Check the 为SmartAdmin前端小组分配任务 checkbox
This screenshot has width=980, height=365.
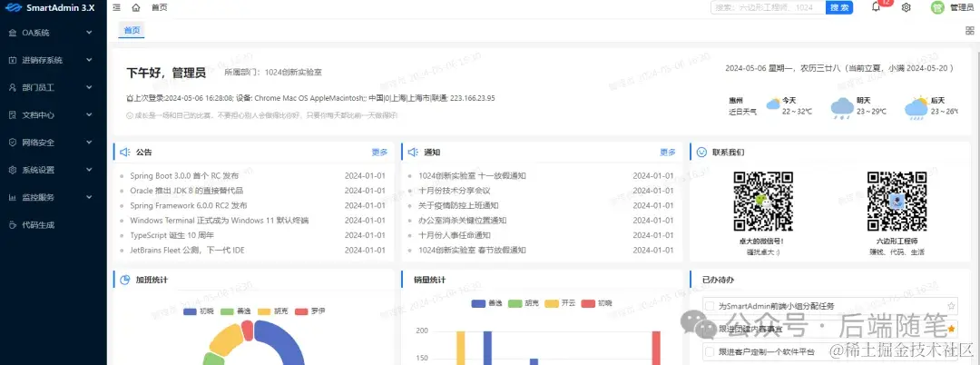pos(710,306)
